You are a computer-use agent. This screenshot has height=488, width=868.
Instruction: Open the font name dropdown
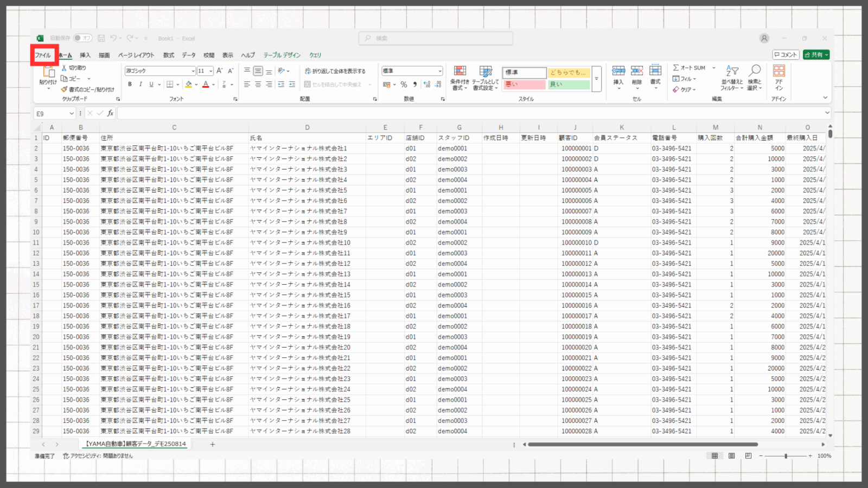(193, 71)
